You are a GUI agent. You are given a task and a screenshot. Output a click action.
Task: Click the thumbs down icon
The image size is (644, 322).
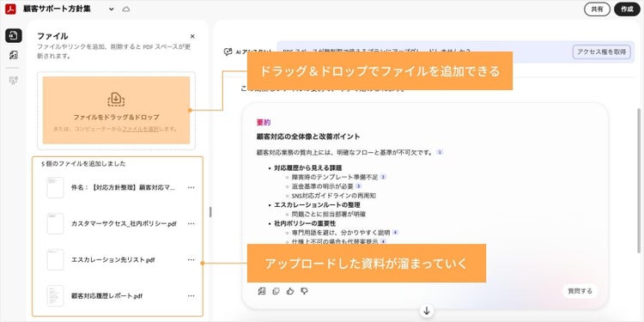point(304,291)
